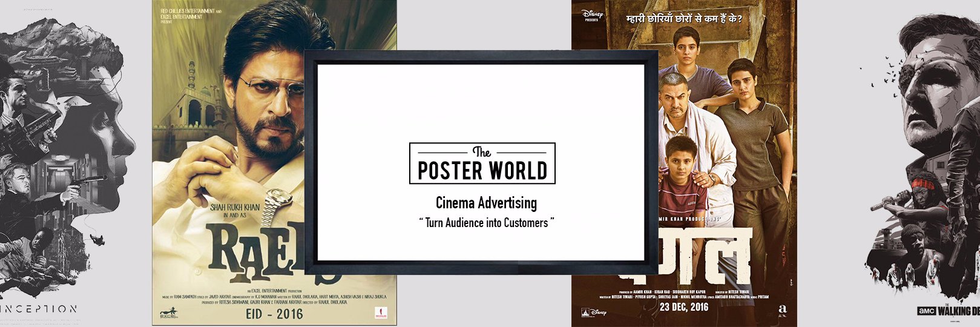Screen dimensions: 980x327
Task: Click the Hindi tagline on Dangal poster
Action: pyautogui.click(x=684, y=19)
